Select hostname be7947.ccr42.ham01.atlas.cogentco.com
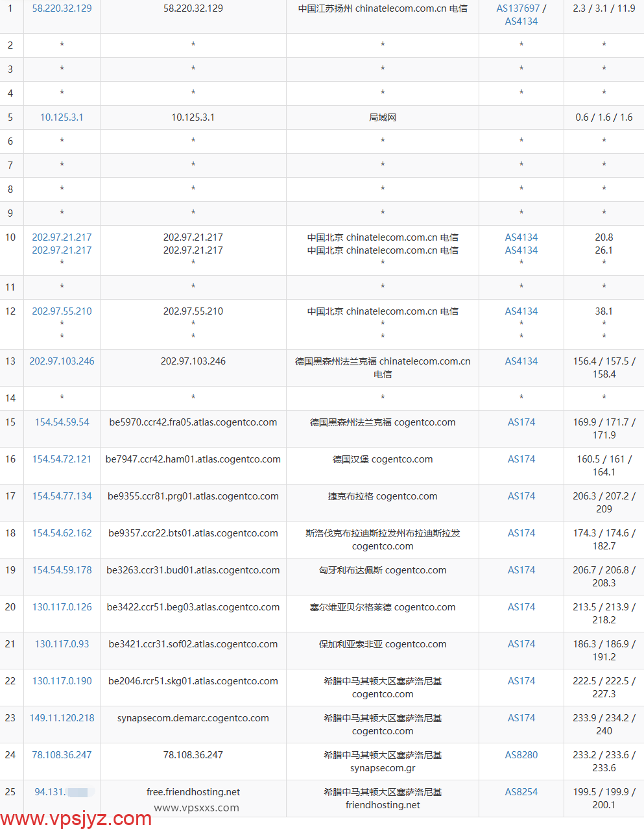Viewport: 644px width, 829px height. click(193, 459)
